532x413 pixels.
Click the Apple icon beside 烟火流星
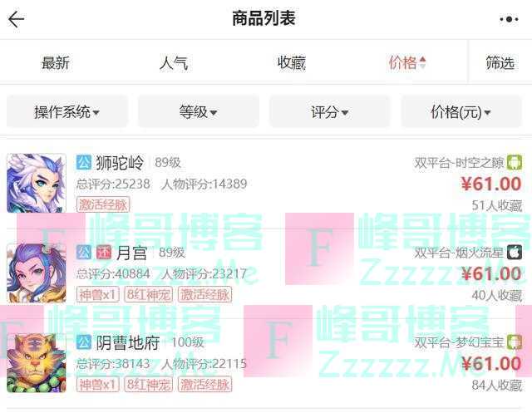515,253
